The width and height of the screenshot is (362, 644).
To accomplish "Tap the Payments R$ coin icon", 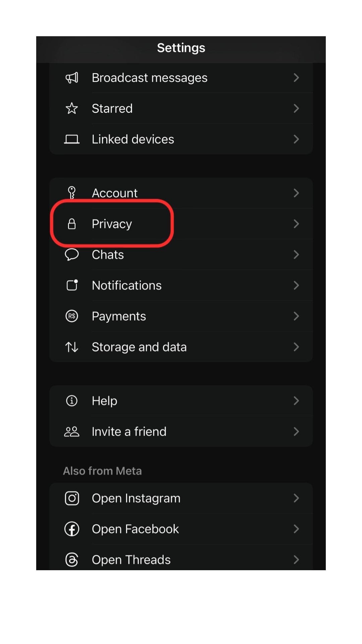I will (x=72, y=316).
